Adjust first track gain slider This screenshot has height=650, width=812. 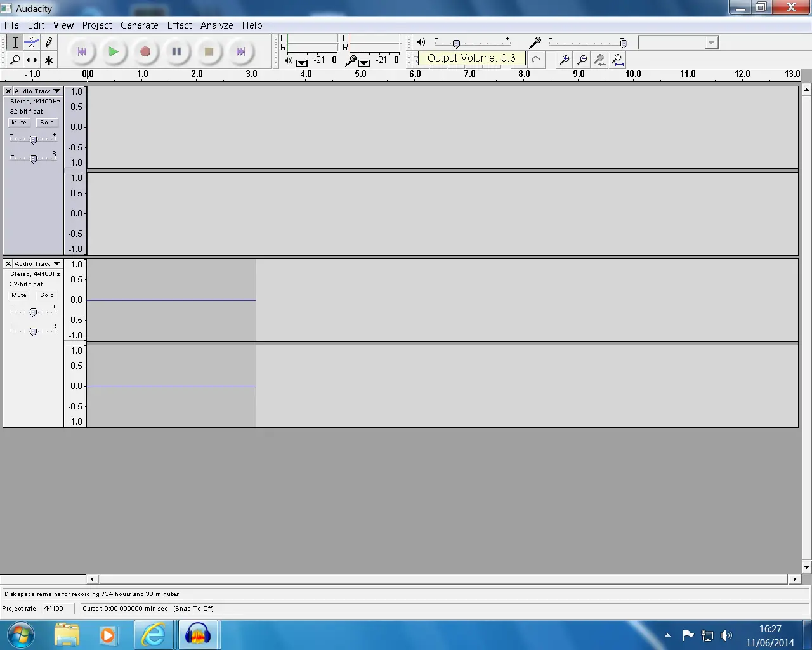(33, 139)
